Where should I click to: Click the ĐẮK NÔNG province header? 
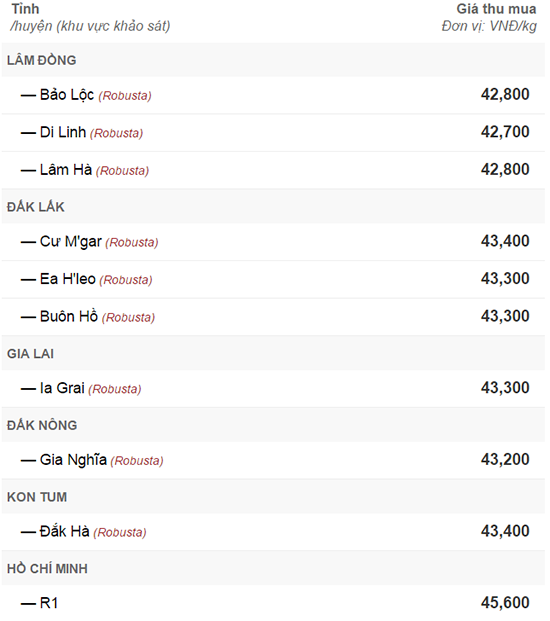click(42, 425)
